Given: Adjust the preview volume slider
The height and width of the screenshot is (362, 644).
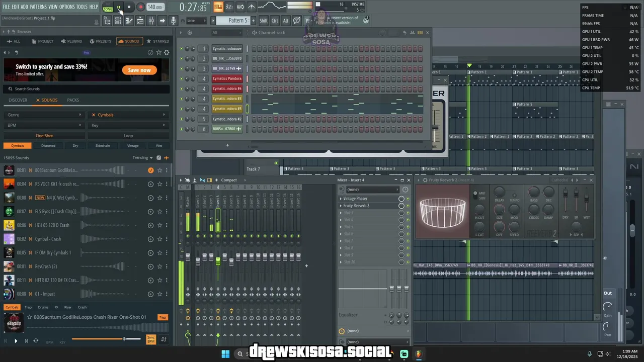Looking at the screenshot, I should coord(106,339).
